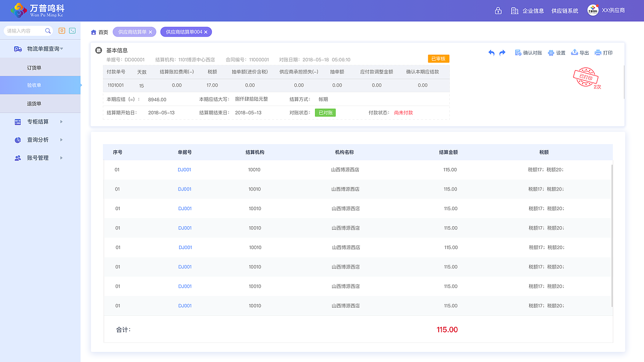Select the 验收单 menu item

(40, 85)
